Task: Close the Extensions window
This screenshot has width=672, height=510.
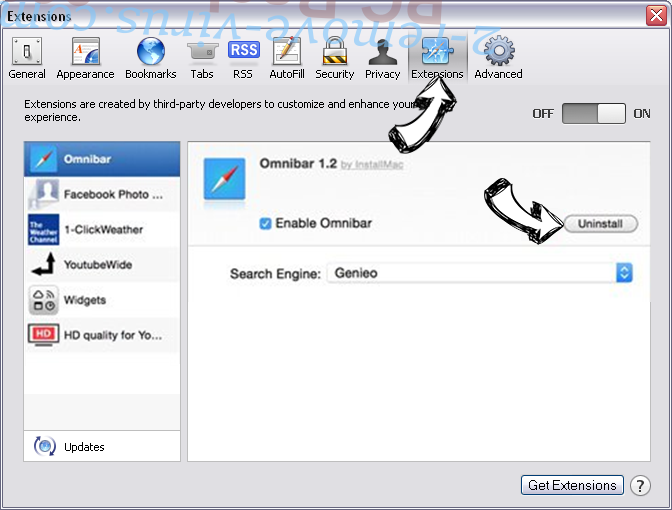Action: [656, 15]
